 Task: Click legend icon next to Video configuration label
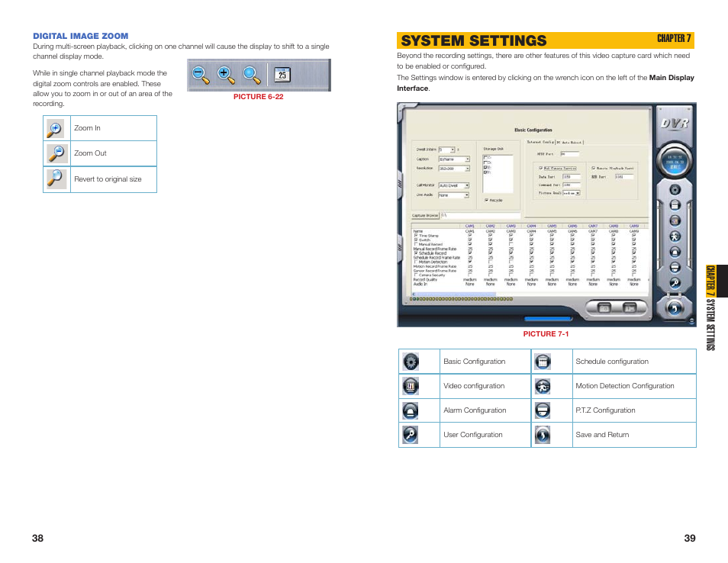click(411, 386)
